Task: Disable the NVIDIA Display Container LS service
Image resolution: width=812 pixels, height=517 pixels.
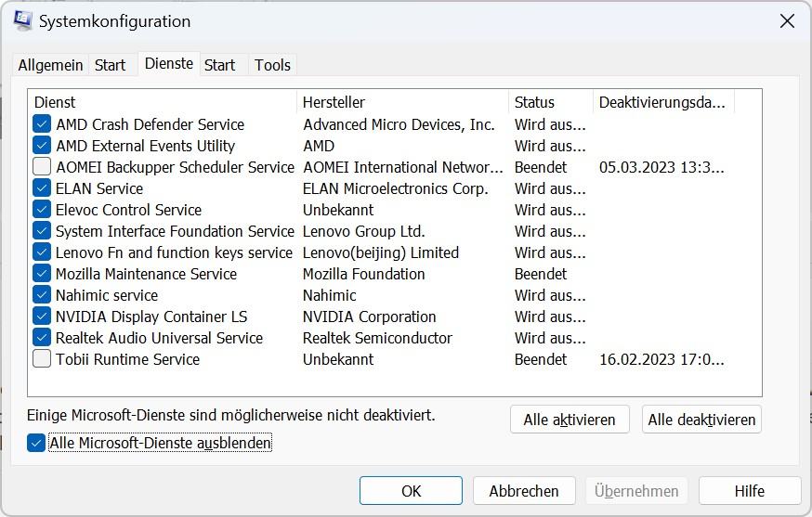Action: tap(42, 317)
